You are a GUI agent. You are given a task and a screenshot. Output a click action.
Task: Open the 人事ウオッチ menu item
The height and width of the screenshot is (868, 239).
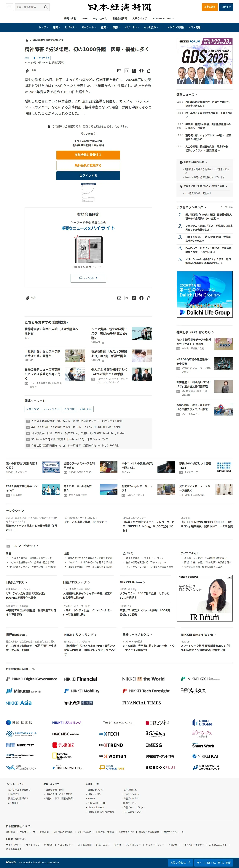(139, 19)
